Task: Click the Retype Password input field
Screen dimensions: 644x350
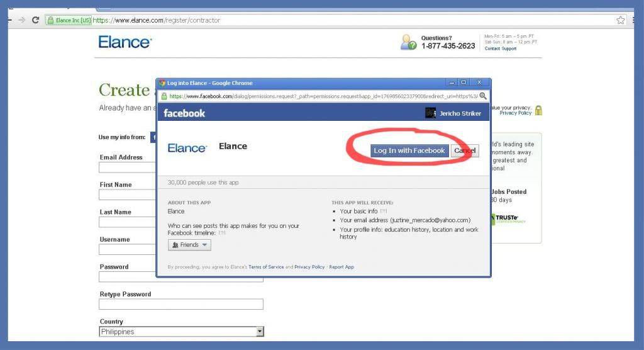Action: click(181, 304)
